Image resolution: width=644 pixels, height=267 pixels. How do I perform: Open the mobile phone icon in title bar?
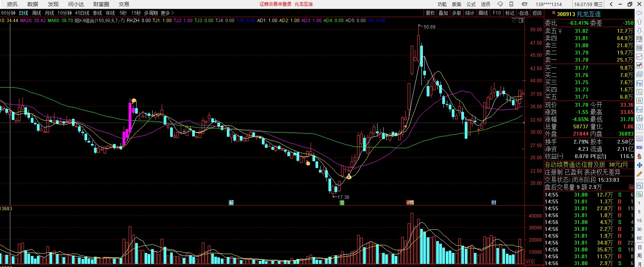(512, 4)
